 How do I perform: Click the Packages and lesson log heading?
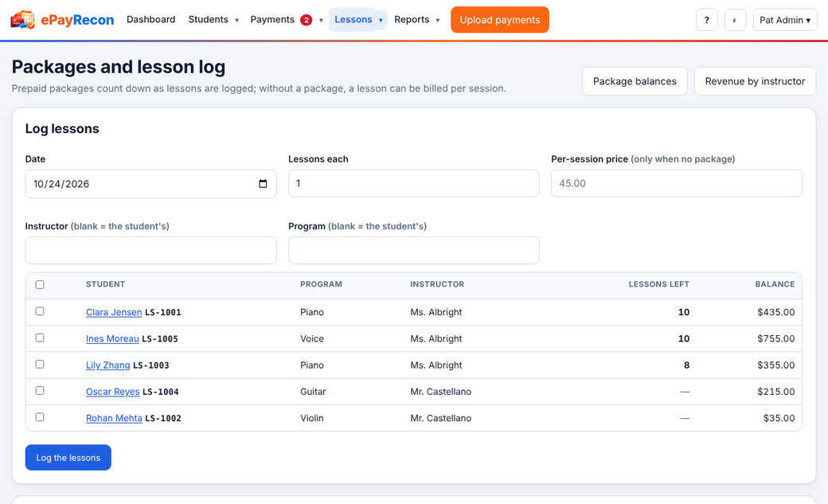click(x=119, y=67)
